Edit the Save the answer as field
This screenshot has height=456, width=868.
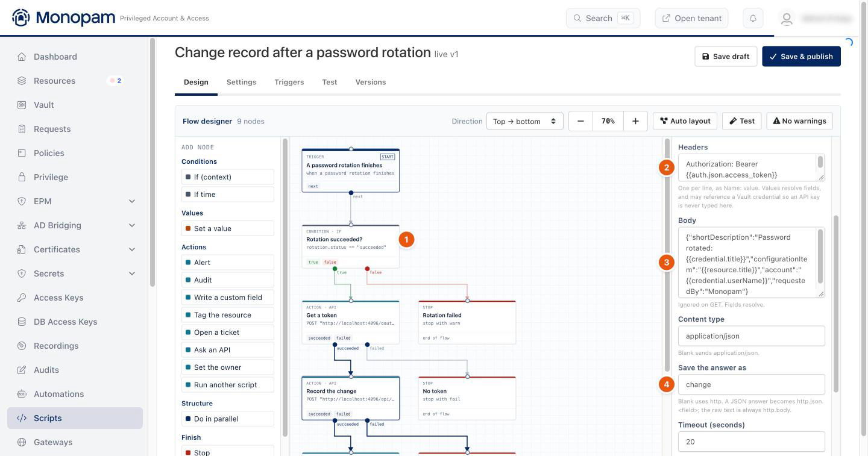point(751,384)
